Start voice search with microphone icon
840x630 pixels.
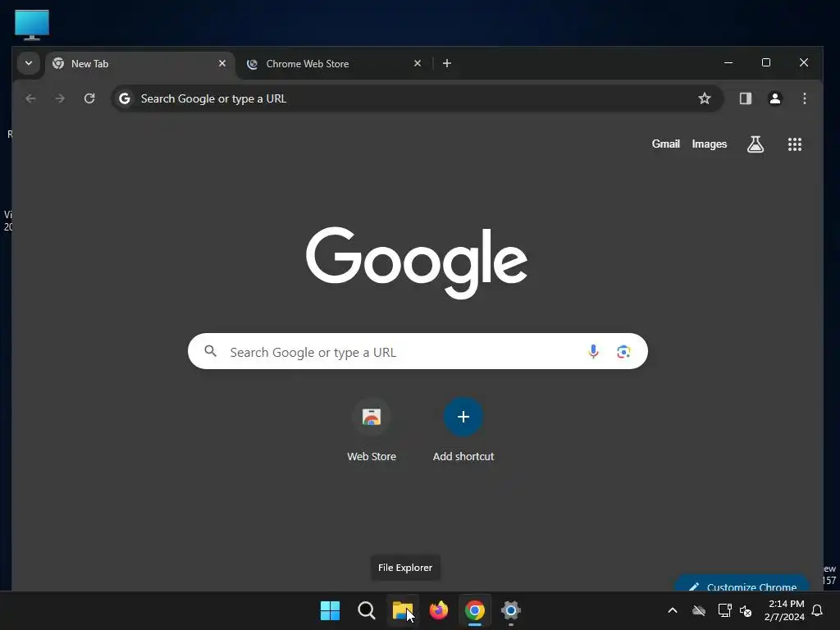tap(593, 351)
